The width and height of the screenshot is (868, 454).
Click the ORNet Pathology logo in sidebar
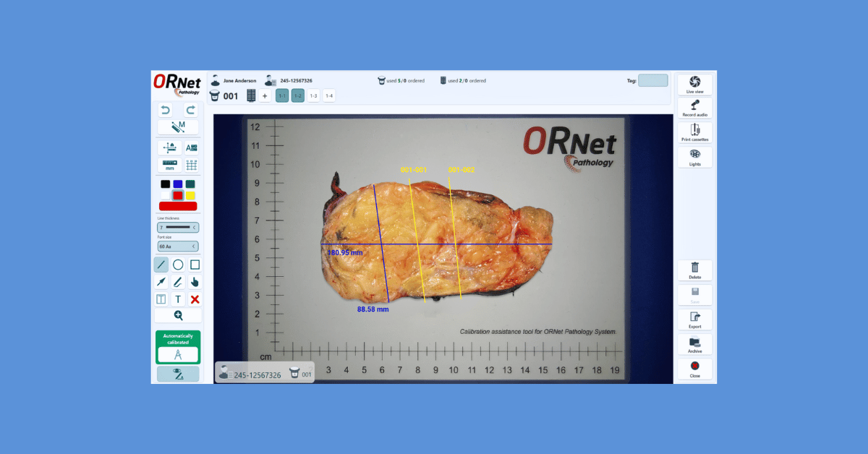point(176,85)
